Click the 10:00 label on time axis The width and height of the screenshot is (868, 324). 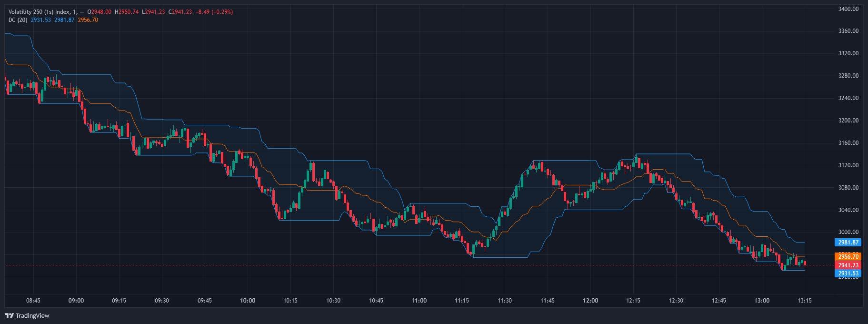pos(248,301)
